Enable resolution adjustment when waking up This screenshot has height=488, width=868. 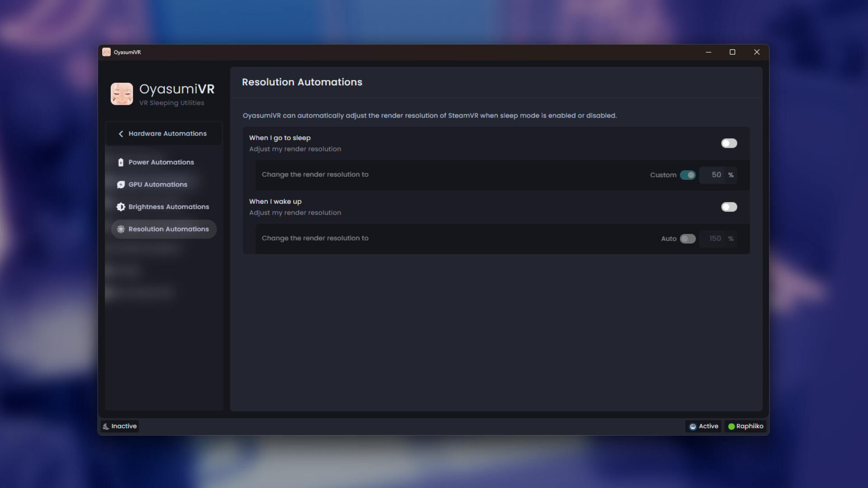click(x=729, y=207)
